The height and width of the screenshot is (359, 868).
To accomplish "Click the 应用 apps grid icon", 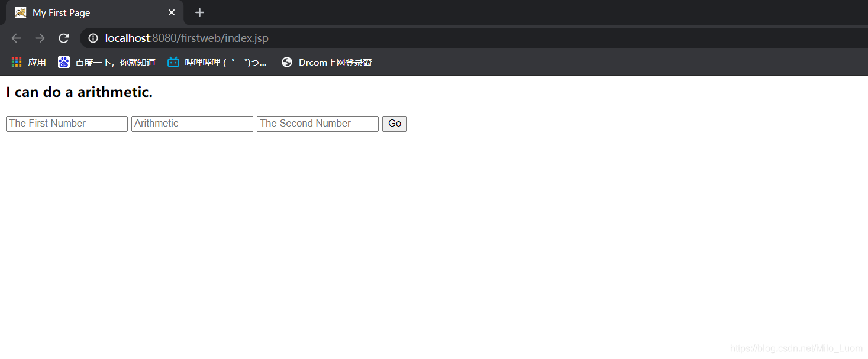I will point(17,62).
